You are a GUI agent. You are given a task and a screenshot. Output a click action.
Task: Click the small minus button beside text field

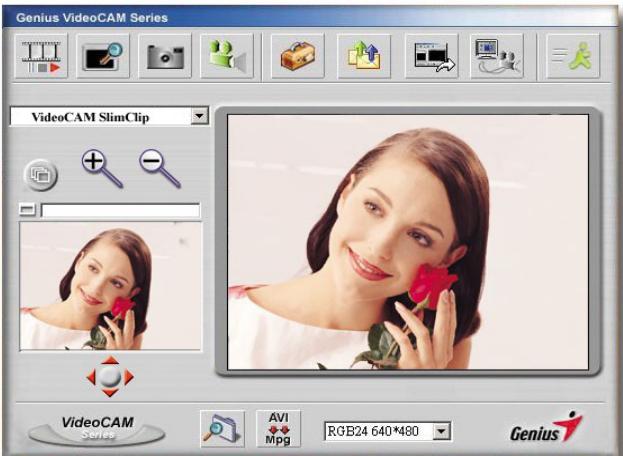tap(27, 209)
